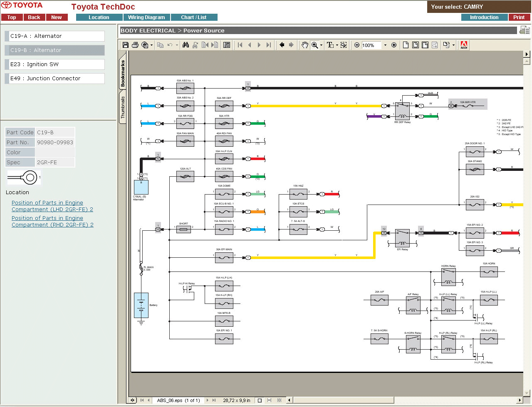Image resolution: width=532 pixels, height=407 pixels.
Task: Click the Toyota logo
Action: coord(22,5)
